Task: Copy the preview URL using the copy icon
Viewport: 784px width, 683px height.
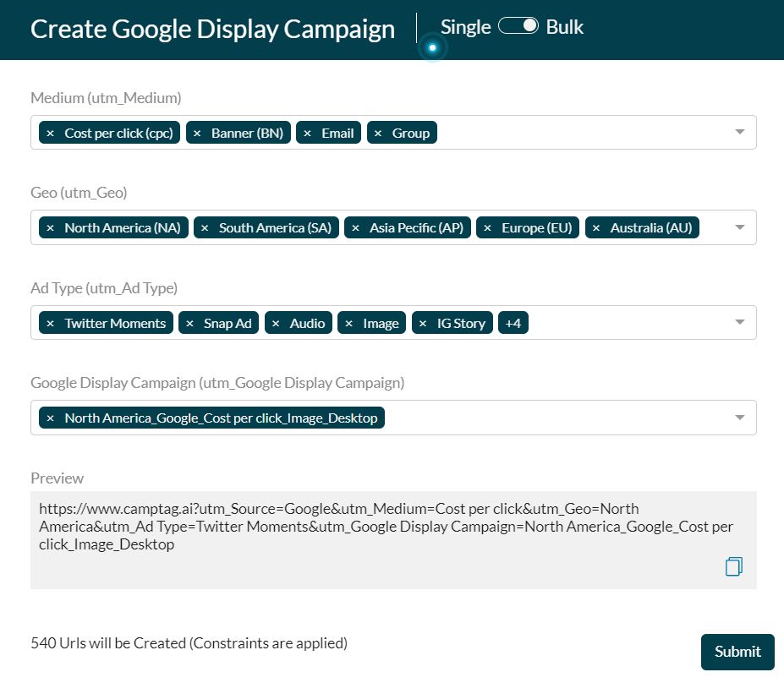Action: (732, 566)
